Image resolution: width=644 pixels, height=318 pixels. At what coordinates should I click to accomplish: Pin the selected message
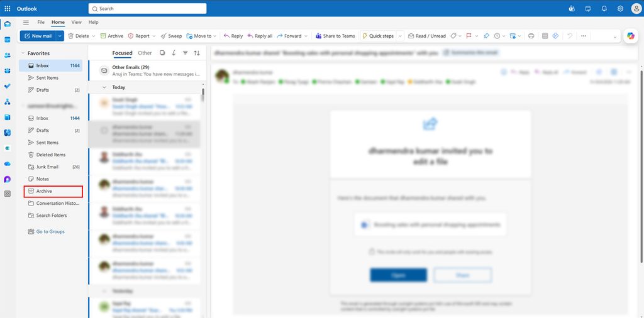pyautogui.click(x=486, y=36)
